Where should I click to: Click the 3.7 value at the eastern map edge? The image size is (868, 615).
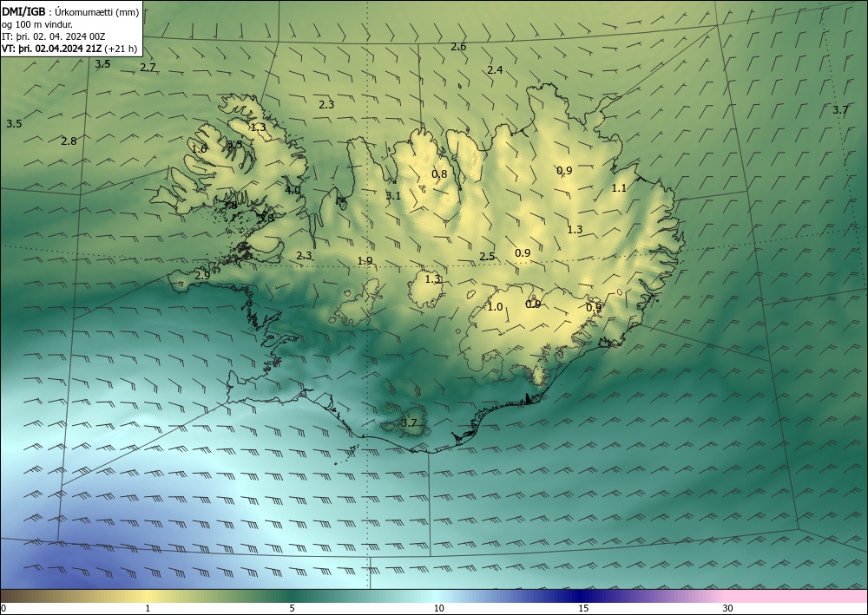click(840, 110)
